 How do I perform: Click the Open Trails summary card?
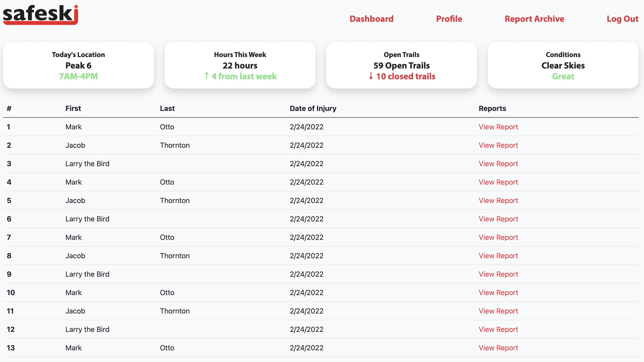pyautogui.click(x=401, y=65)
